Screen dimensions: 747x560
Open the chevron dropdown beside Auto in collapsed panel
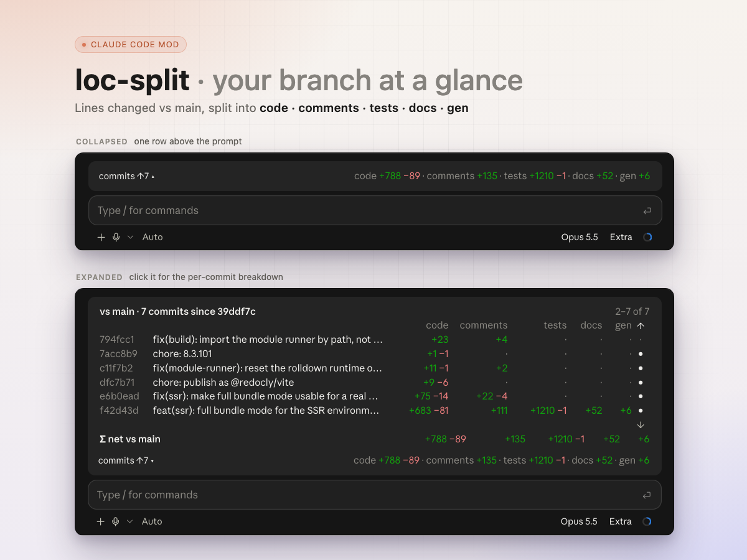pyautogui.click(x=130, y=237)
